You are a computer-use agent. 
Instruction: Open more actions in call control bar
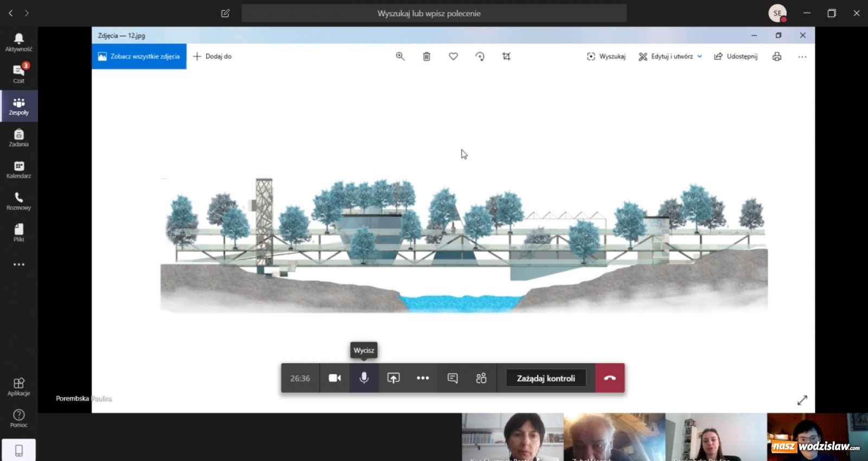pyautogui.click(x=423, y=378)
